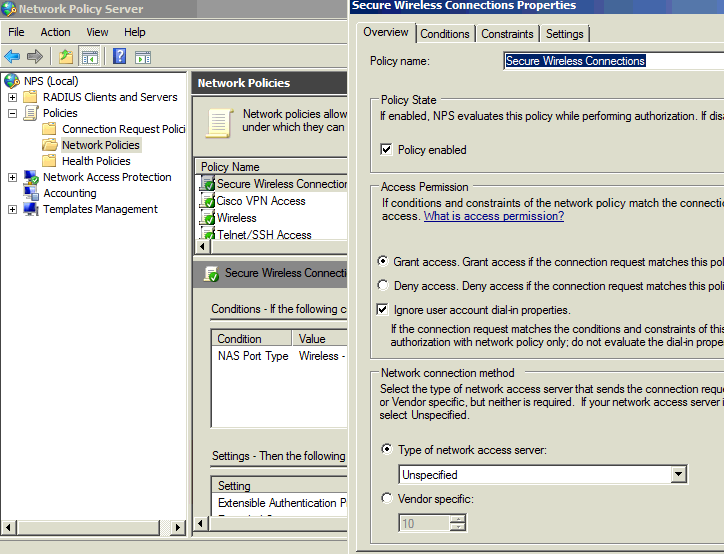Open the 'What is access permission?' link
The height and width of the screenshot is (554, 724).
click(493, 216)
